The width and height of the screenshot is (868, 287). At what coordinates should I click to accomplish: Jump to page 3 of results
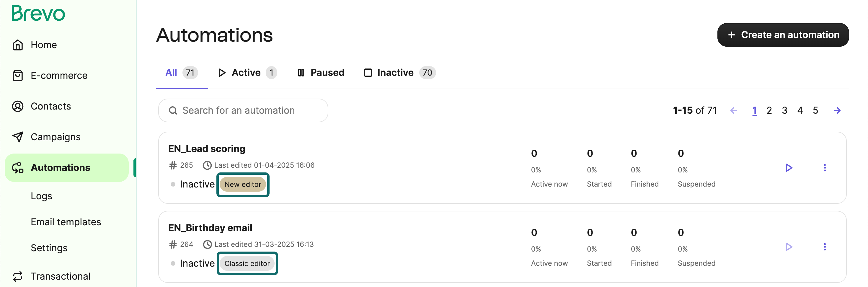point(784,110)
